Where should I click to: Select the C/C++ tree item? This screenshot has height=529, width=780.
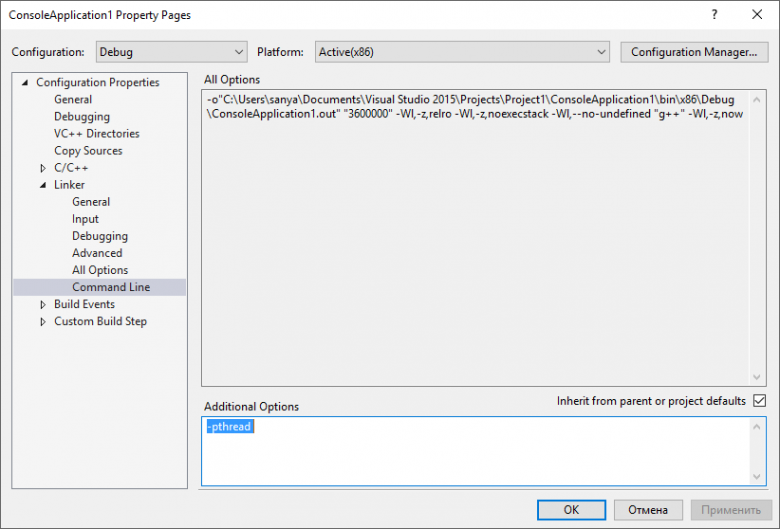tap(71, 168)
